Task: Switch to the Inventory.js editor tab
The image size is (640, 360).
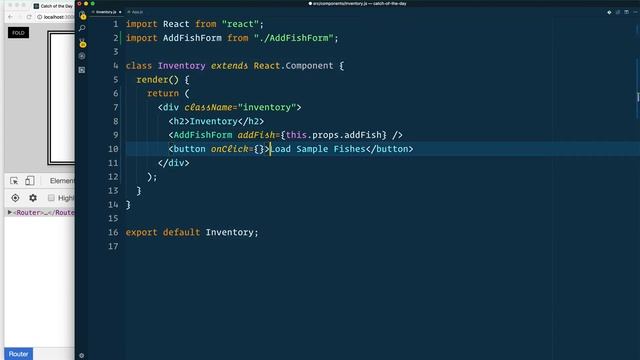Action: (x=106, y=12)
